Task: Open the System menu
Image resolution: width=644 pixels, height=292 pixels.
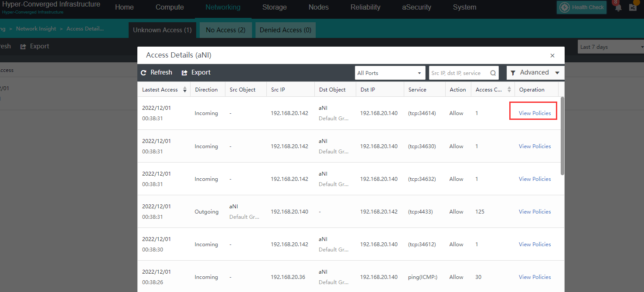Action: 465,7
